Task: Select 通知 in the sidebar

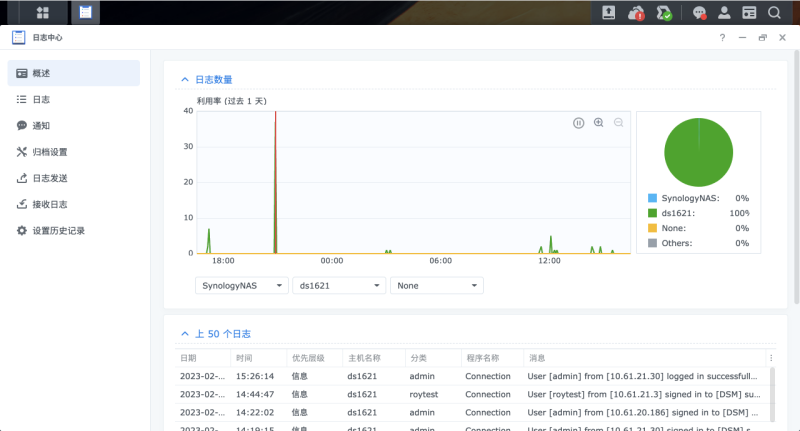Action: [x=73, y=125]
